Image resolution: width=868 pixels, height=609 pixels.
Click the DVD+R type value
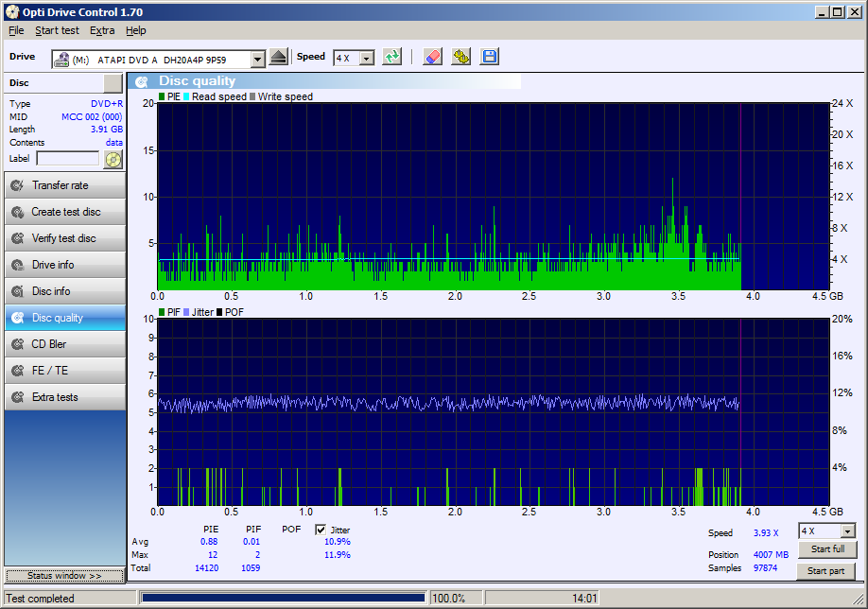[106, 103]
